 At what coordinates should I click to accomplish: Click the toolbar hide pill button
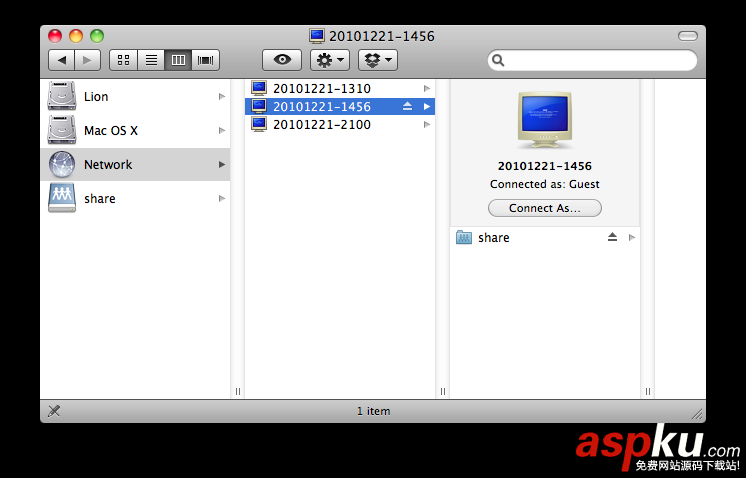tap(687, 36)
